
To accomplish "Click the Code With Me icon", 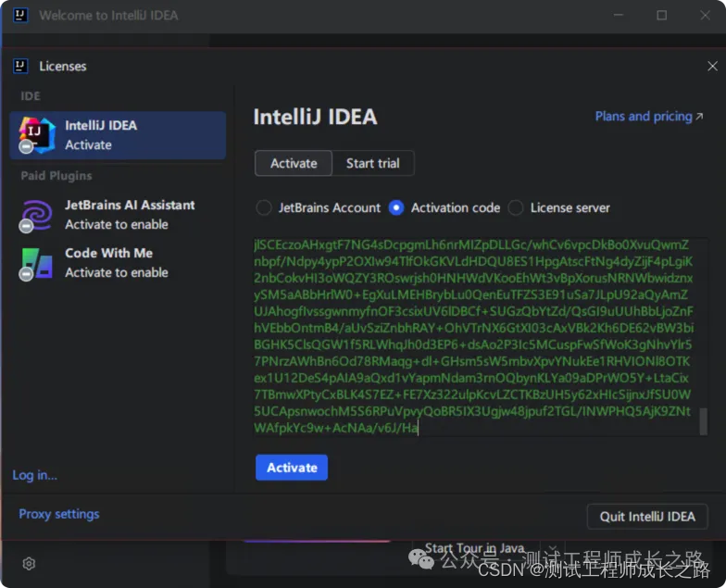I will [35, 264].
